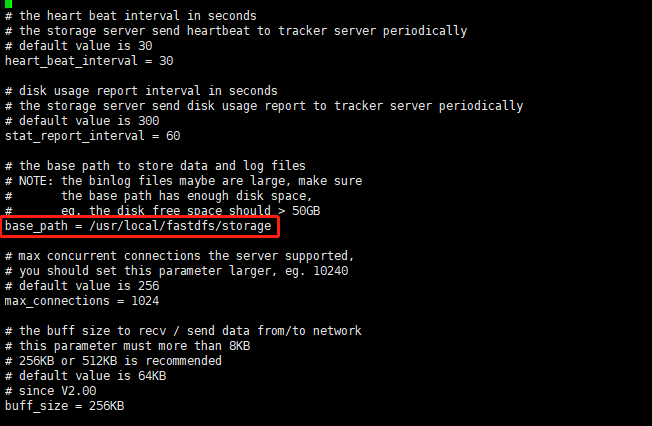Click the buff_size = 256KB line

click(64, 406)
